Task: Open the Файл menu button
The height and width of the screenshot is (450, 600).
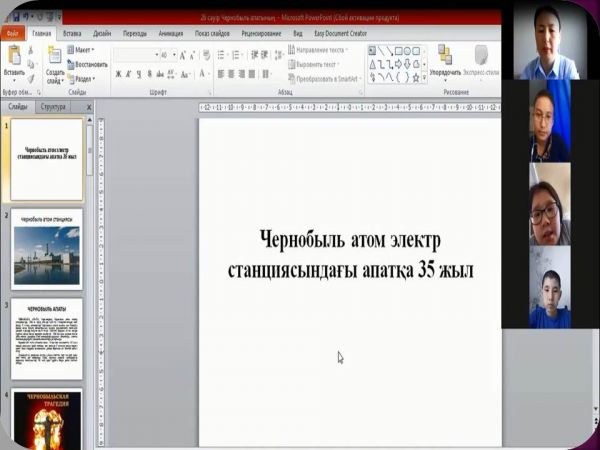Action: click(x=14, y=33)
